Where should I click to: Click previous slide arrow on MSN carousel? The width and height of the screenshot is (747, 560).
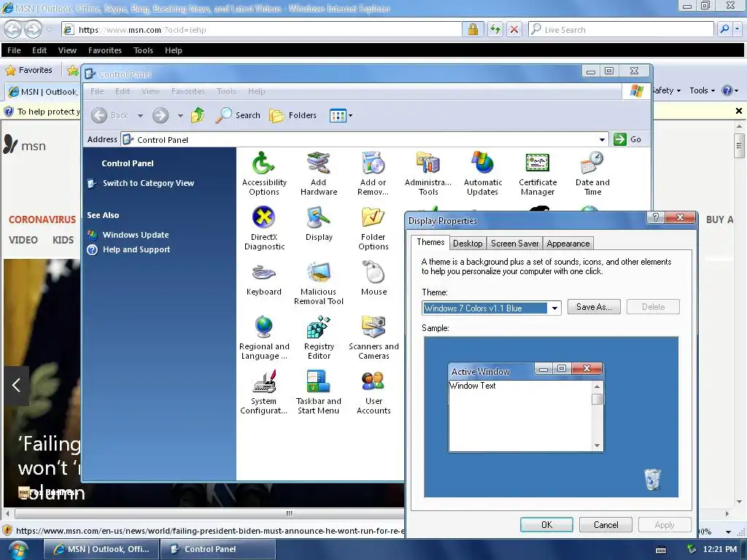[16, 385]
